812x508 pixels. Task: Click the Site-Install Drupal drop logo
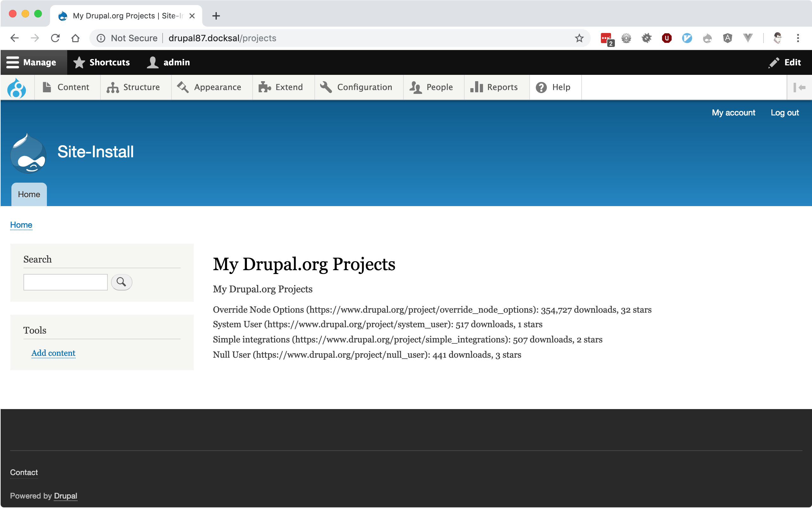(x=28, y=153)
